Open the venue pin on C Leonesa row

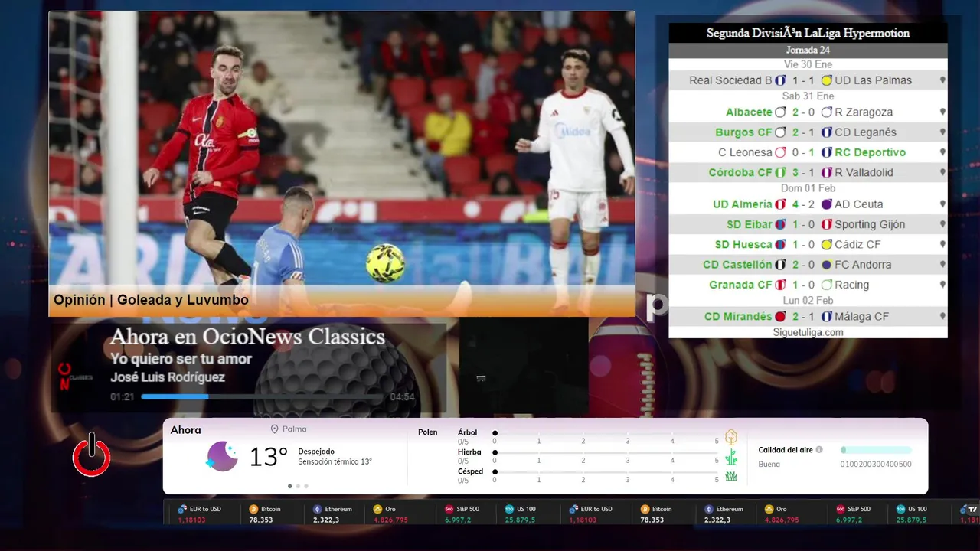(x=942, y=152)
